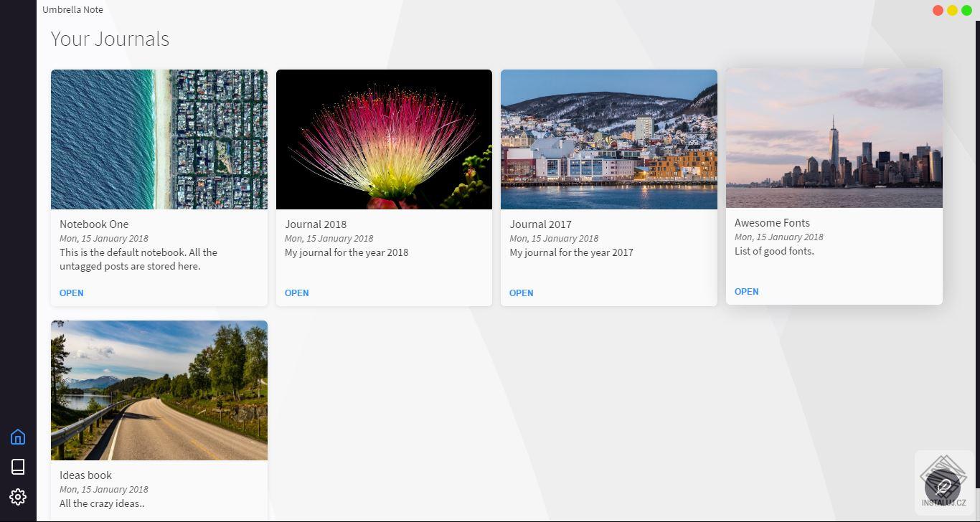Click 'My journal for the year 2018' description
Image resolution: width=980 pixels, height=522 pixels.
coord(347,252)
